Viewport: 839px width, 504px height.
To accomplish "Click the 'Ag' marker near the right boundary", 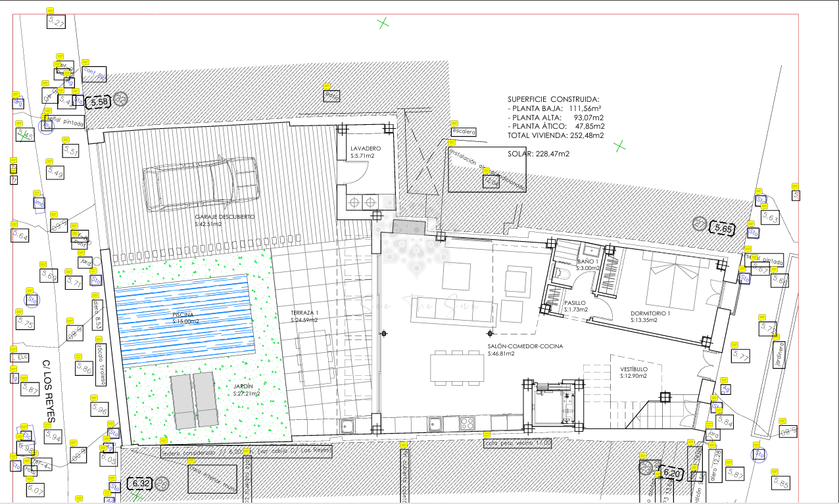I will (x=726, y=389).
